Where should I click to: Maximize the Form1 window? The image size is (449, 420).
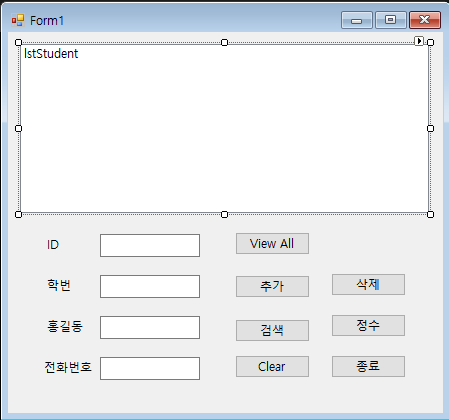(391, 20)
